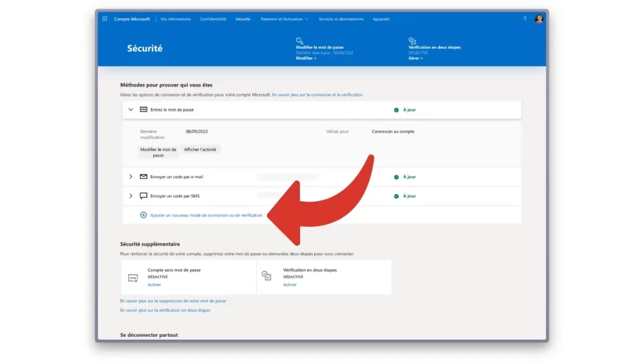This screenshot has width=644, height=362.
Task: Click the two-step verification header icon
Action: pyautogui.click(x=413, y=41)
